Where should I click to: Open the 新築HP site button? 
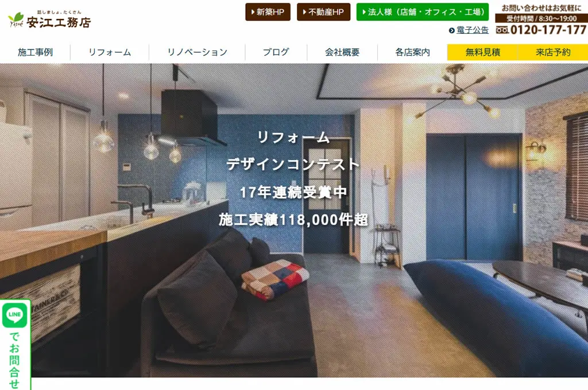pyautogui.click(x=268, y=12)
